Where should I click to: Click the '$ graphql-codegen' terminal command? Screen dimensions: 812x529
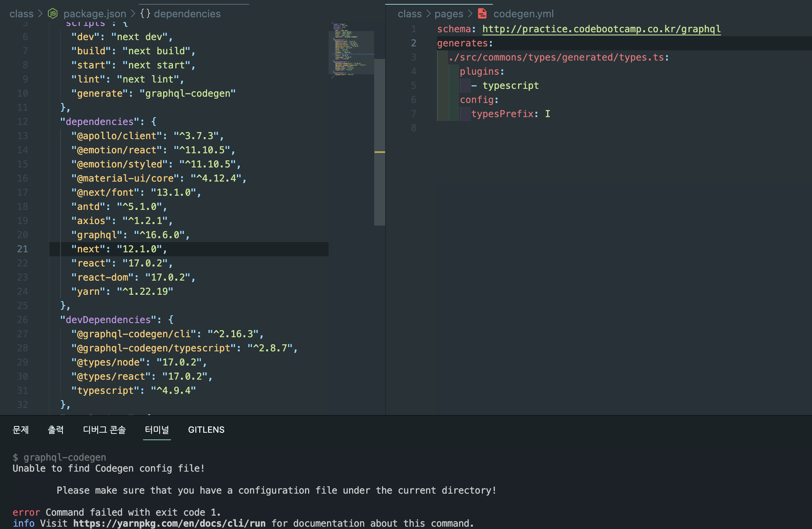(59, 457)
